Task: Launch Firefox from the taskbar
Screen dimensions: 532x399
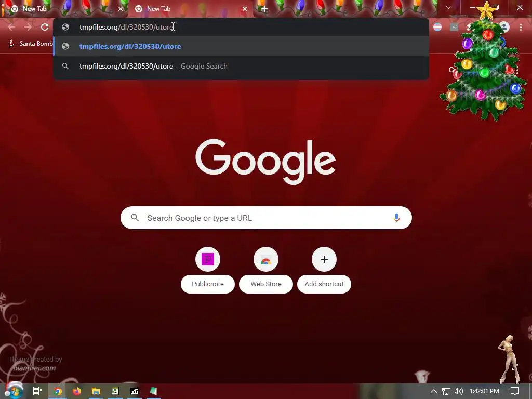Action: [x=77, y=391]
